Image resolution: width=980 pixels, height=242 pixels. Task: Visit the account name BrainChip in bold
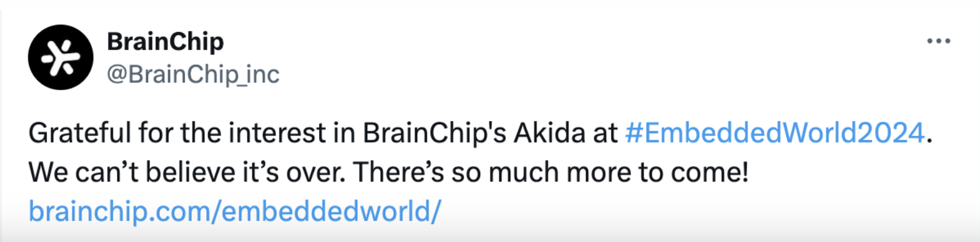coord(165,42)
